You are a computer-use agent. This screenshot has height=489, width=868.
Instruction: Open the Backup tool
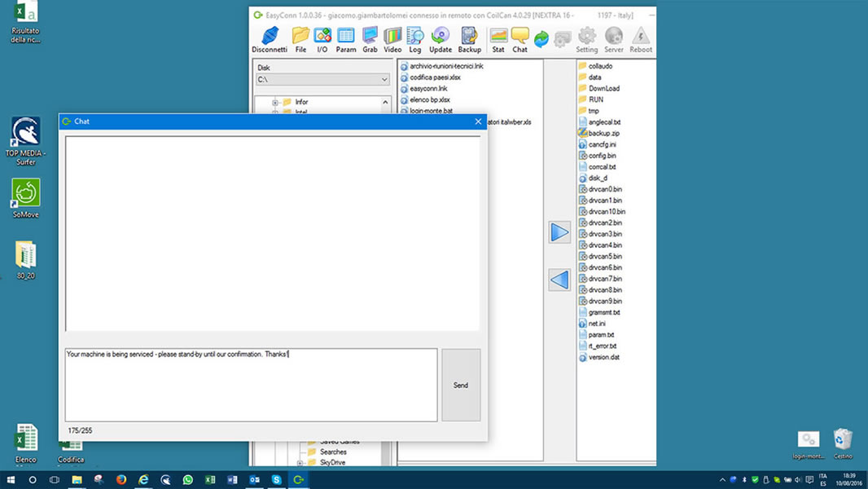pyautogui.click(x=470, y=40)
